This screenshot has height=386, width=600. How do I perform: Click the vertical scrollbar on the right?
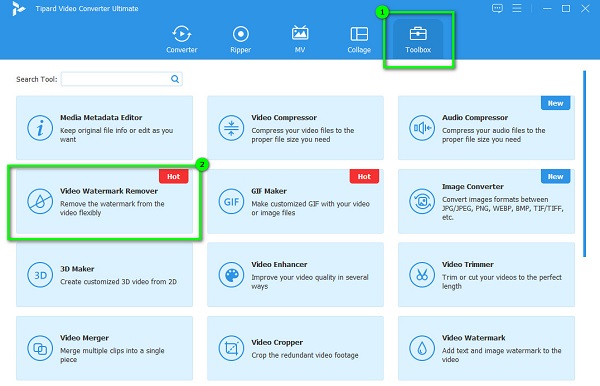584,164
